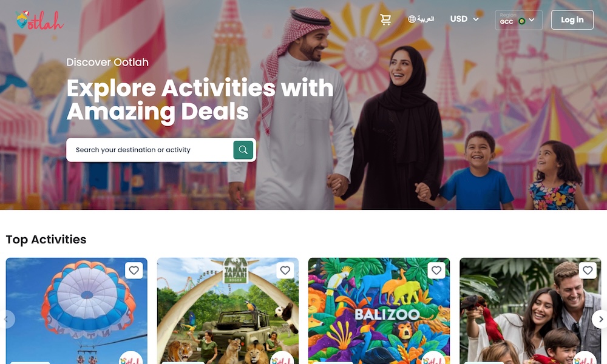Image resolution: width=607 pixels, height=364 pixels.
Task: Open the Taman Safari activity image
Action: click(228, 311)
